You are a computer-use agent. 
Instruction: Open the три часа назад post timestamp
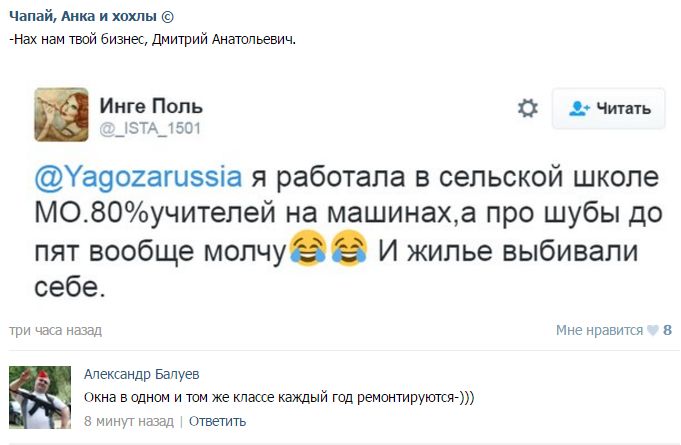pos(55,331)
